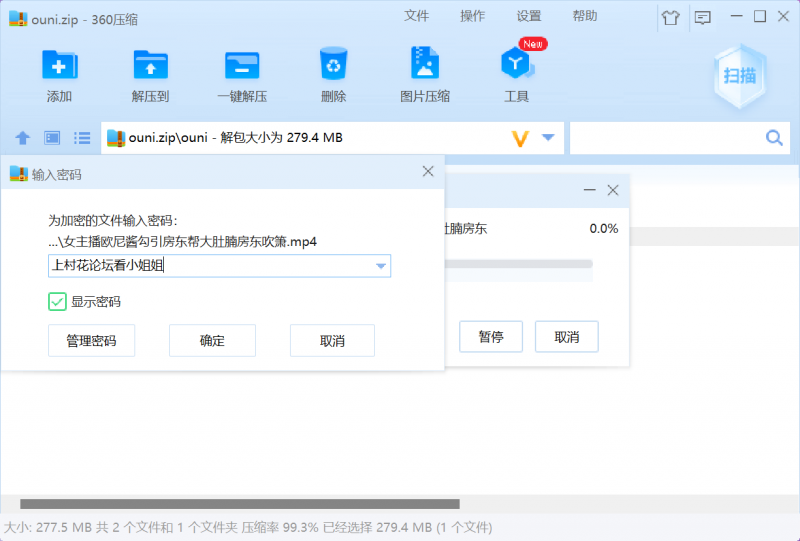Open the 图片压缩 image compression tool
Image resolution: width=800 pixels, height=541 pixels.
(425, 65)
